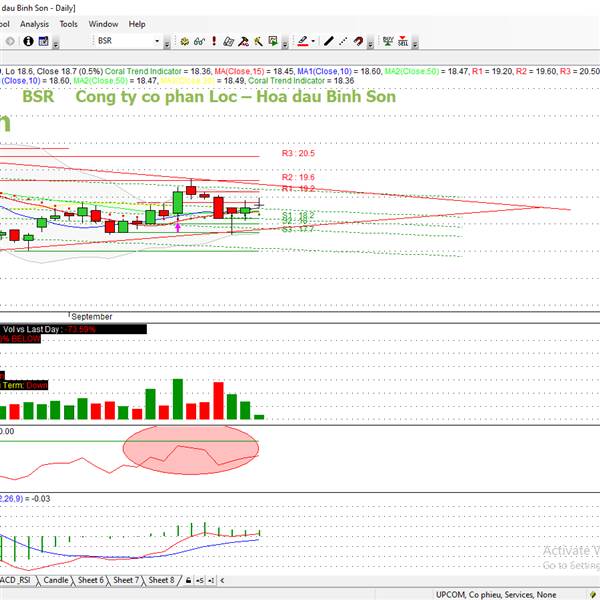The image size is (600, 600).
Task: Click the R3 : 20.5 resistance label
Action: (x=298, y=153)
